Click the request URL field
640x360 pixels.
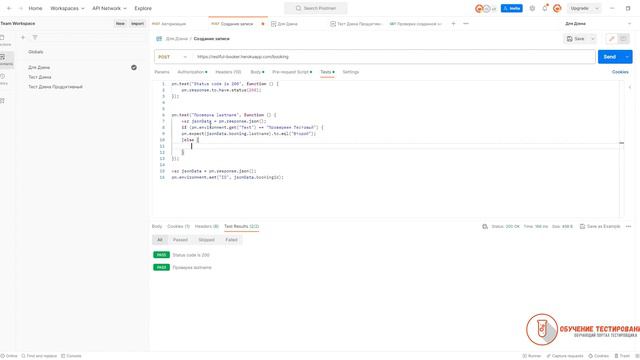point(394,57)
